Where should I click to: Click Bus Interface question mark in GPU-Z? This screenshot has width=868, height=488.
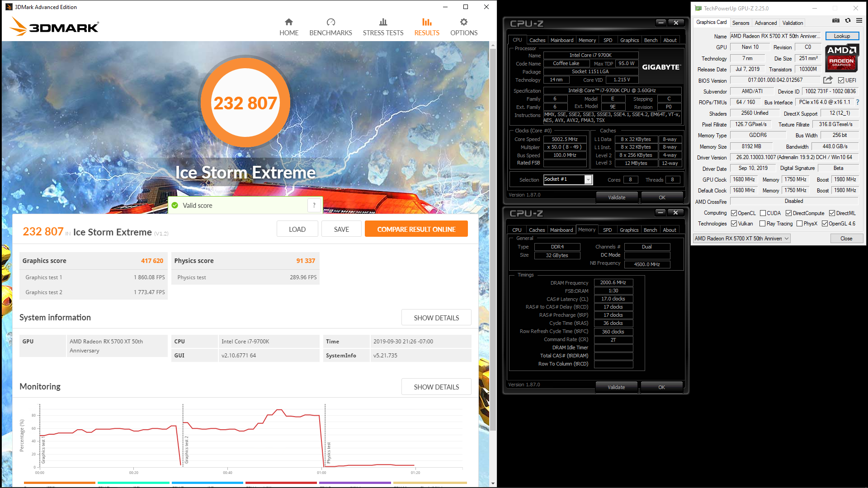coord(858,102)
